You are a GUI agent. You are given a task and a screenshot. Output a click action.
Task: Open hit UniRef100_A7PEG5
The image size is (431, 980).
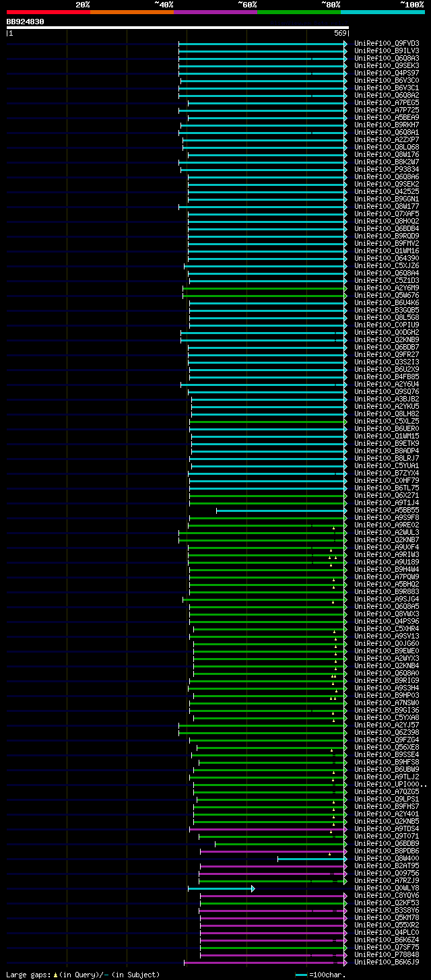(387, 103)
